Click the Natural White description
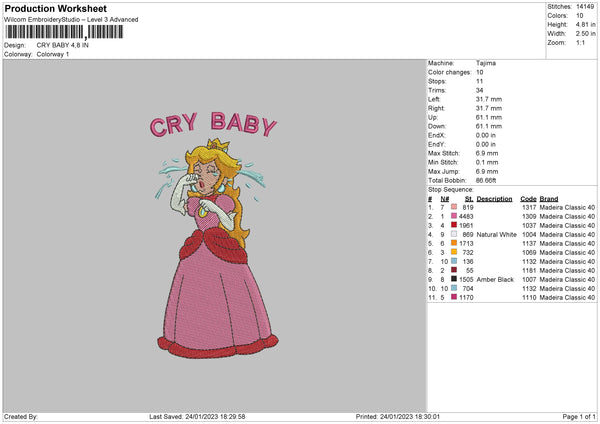The height and width of the screenshot is (424, 600). (x=496, y=235)
